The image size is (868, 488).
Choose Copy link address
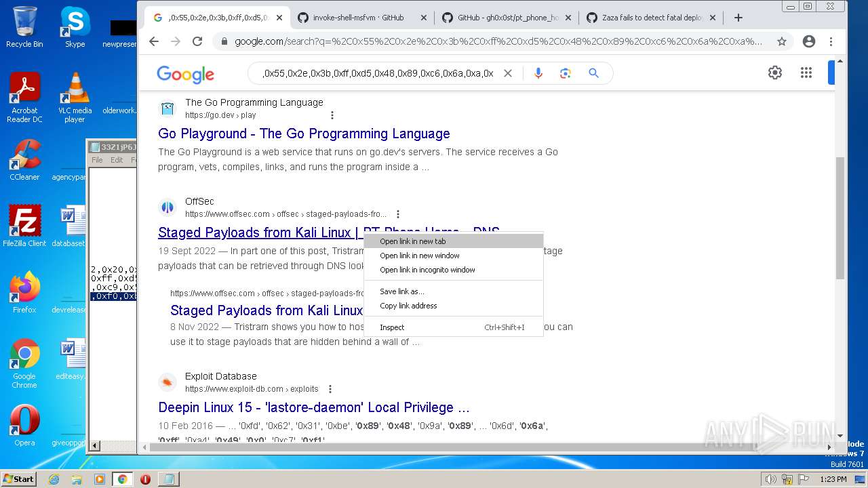point(454,306)
